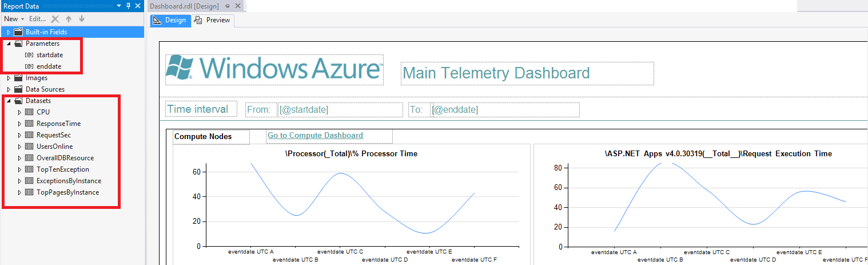Click the TopTenException dataset table icon
The image size is (868, 265).
tap(29, 169)
